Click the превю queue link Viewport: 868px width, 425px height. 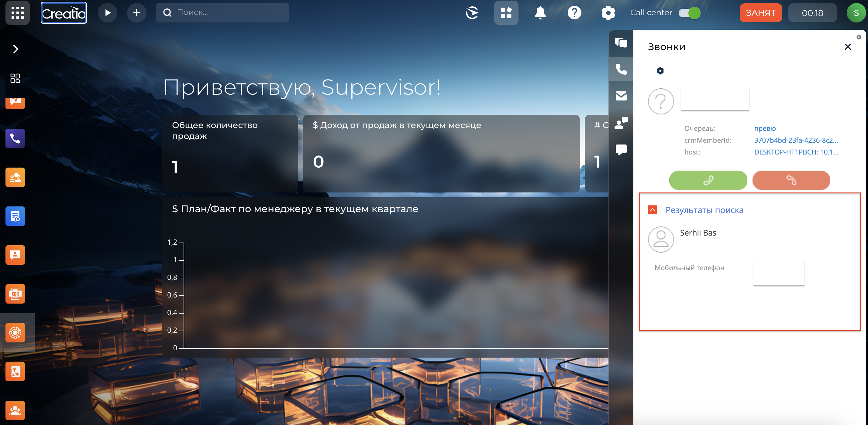[x=765, y=128]
